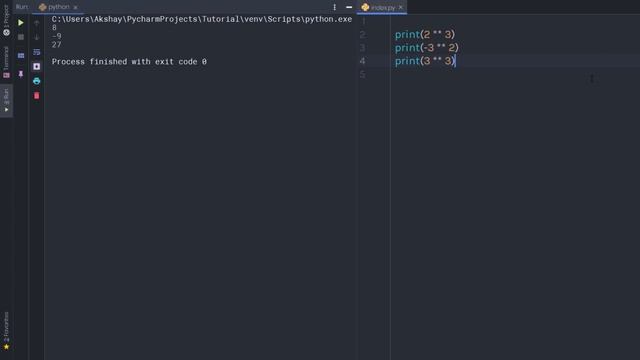This screenshot has height=360, width=640.
Task: Click line number 4 in editor gutter
Action: 362,61
